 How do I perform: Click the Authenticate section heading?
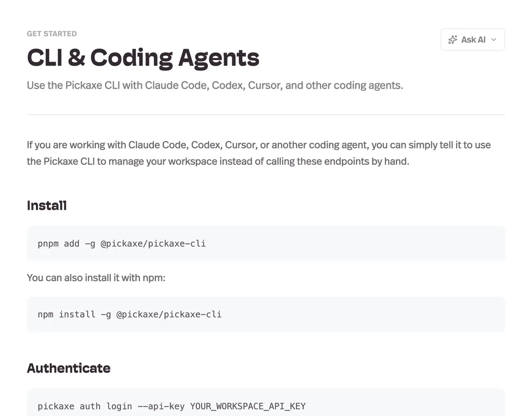tap(69, 368)
